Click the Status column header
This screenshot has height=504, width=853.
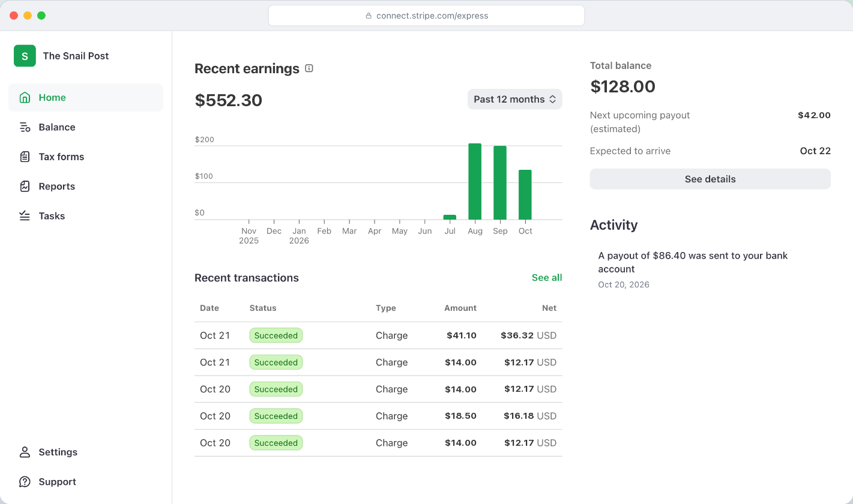coord(263,308)
